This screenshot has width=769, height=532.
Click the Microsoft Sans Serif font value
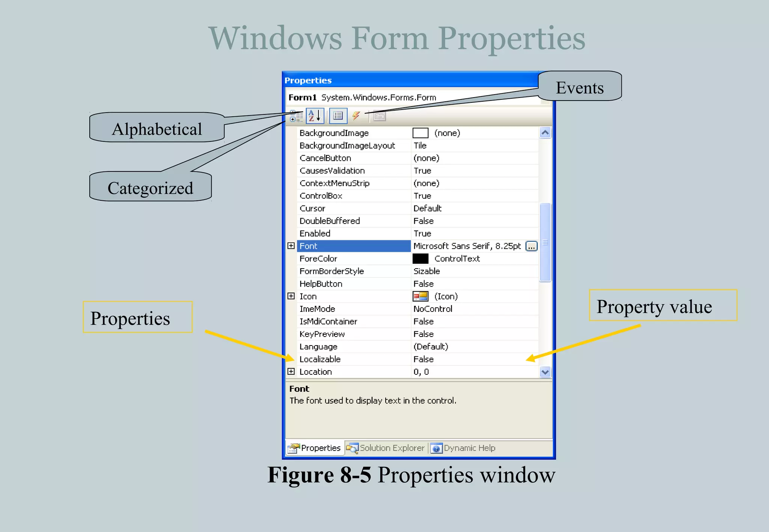click(x=467, y=246)
